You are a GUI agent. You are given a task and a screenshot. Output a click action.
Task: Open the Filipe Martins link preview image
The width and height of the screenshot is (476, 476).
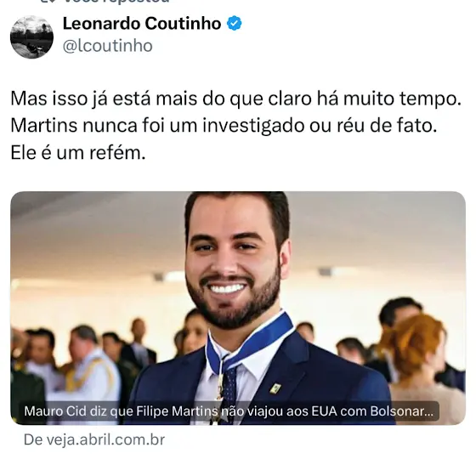[238, 308]
